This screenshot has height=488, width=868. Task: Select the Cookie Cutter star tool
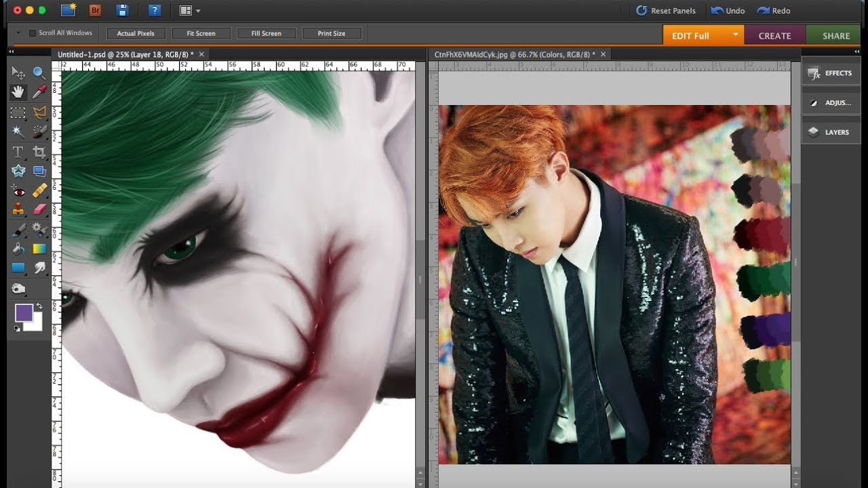[18, 171]
